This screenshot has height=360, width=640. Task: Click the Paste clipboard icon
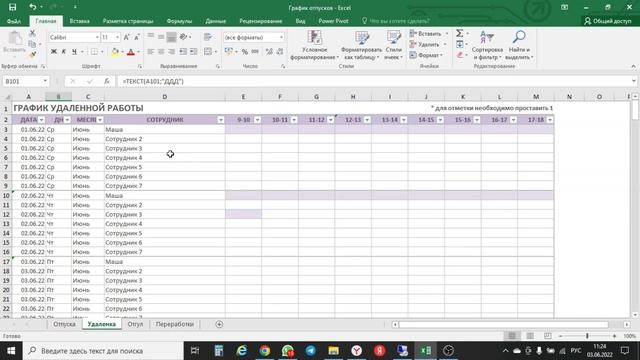pos(15,38)
